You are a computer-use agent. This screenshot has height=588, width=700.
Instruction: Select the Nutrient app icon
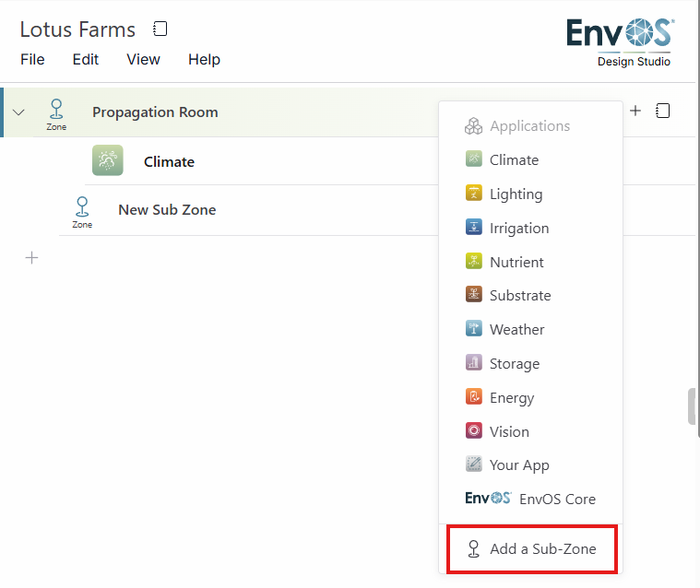point(474,261)
